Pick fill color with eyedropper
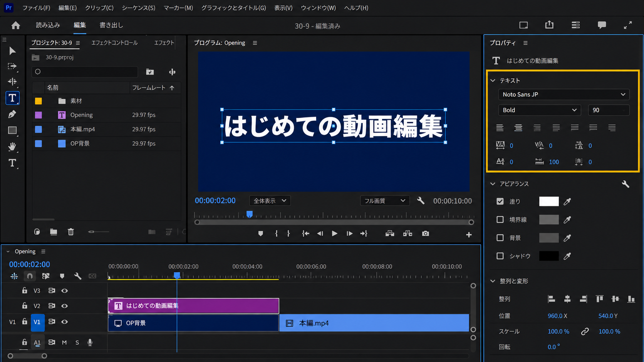The height and width of the screenshot is (362, 644). pyautogui.click(x=567, y=201)
